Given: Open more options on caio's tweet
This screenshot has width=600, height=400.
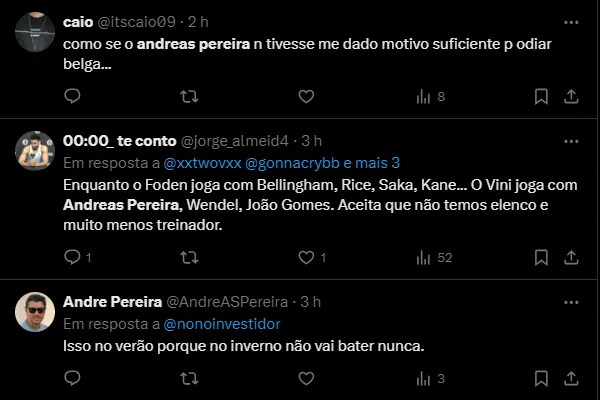Looking at the screenshot, I should click(571, 21).
